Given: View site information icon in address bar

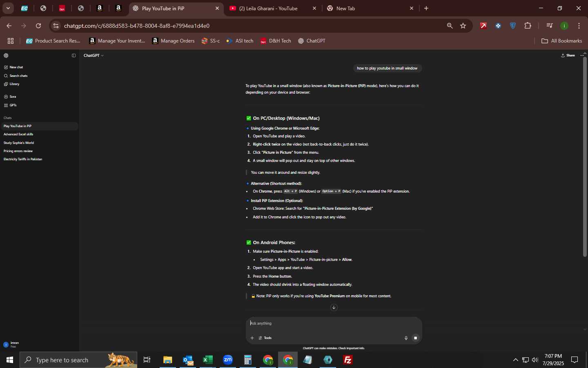Looking at the screenshot, I should 56,26.
